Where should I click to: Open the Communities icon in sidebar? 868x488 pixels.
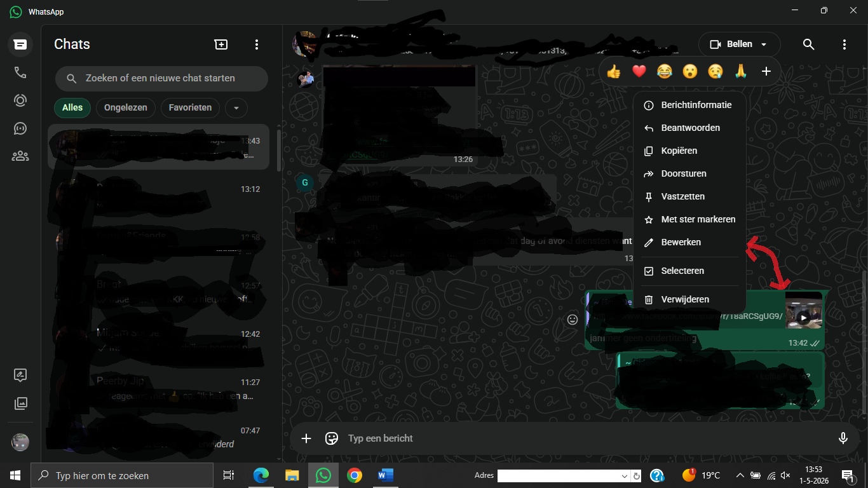pos(20,156)
